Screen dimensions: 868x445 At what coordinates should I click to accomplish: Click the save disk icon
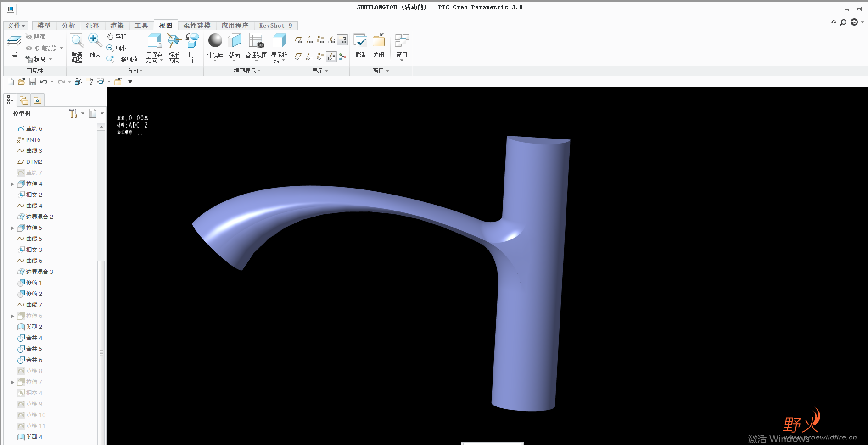coord(33,82)
